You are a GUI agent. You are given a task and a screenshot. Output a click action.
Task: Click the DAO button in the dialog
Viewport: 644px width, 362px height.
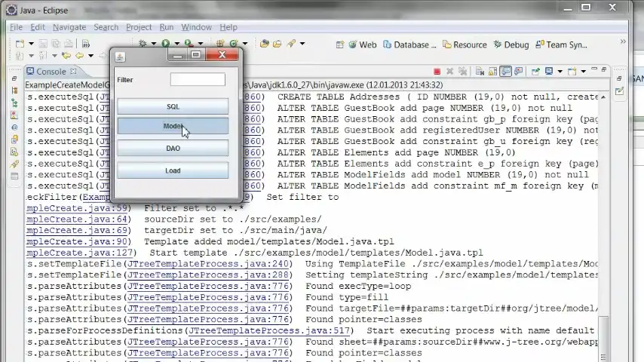[173, 149]
